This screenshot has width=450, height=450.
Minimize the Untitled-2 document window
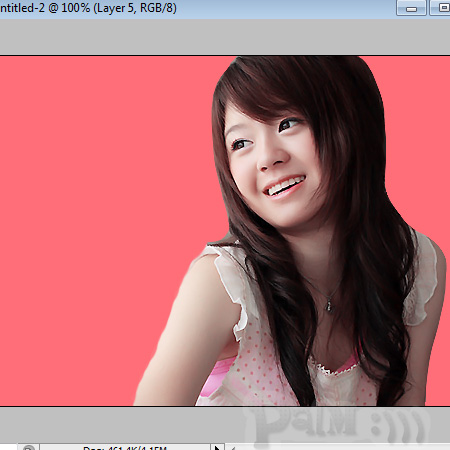tap(411, 8)
